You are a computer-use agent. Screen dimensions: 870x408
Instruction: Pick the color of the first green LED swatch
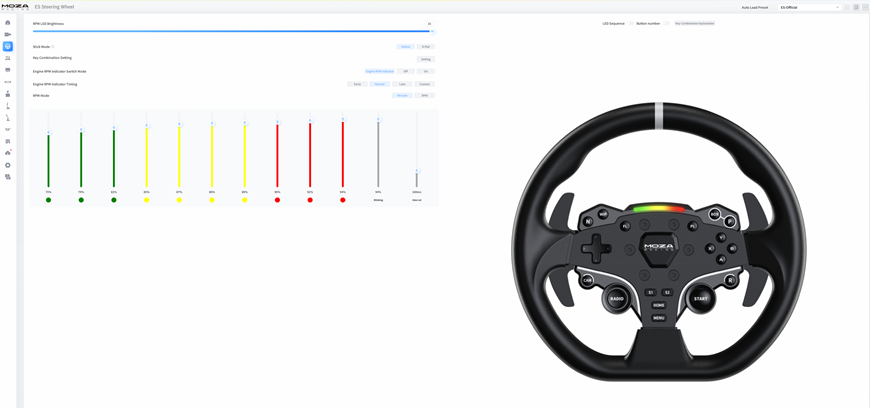[48, 200]
